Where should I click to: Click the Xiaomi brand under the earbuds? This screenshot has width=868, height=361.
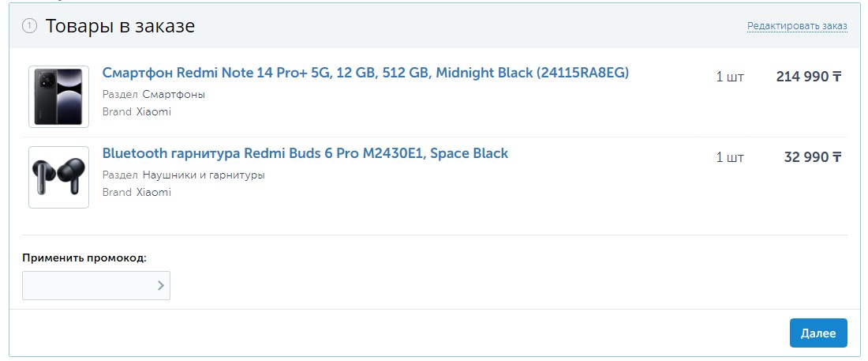point(153,192)
